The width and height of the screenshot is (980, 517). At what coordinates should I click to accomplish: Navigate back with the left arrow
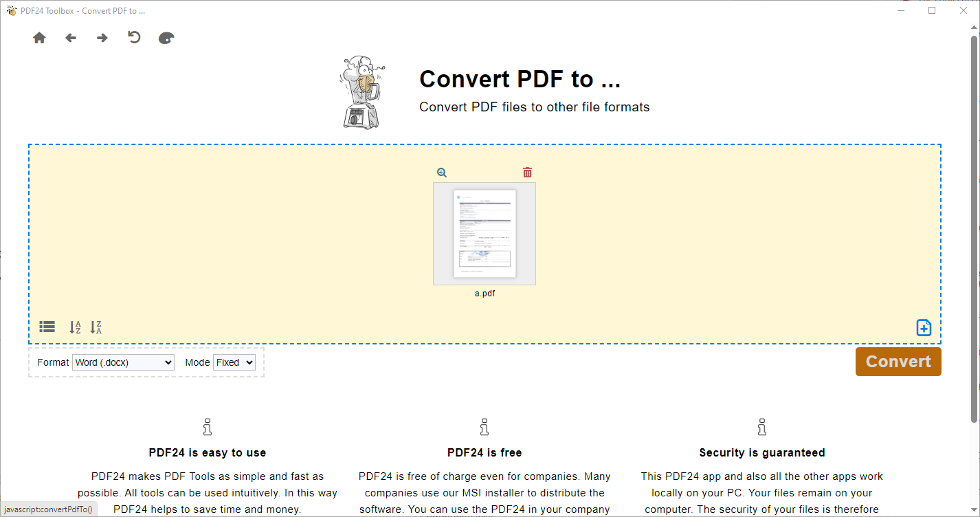pyautogui.click(x=71, y=38)
